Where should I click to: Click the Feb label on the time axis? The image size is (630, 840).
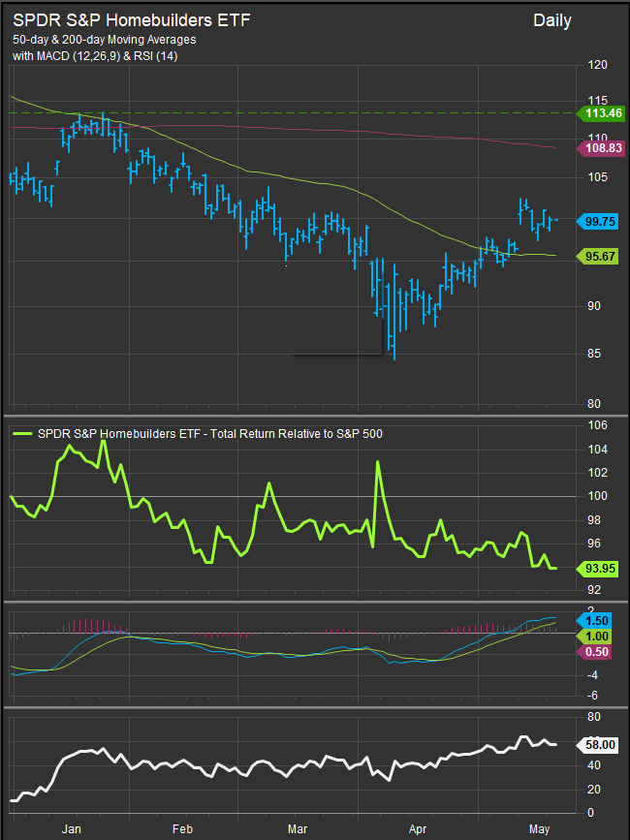click(x=183, y=829)
